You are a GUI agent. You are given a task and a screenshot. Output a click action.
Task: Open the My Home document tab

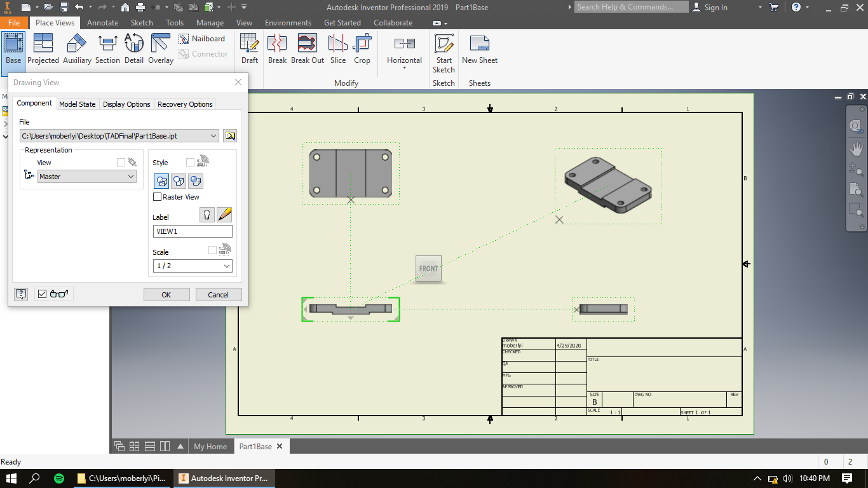[x=210, y=446]
